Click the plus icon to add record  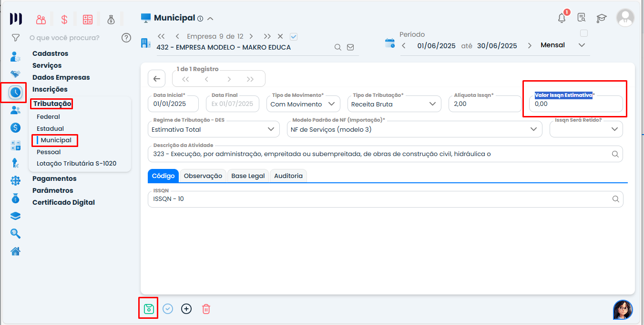[186, 309]
